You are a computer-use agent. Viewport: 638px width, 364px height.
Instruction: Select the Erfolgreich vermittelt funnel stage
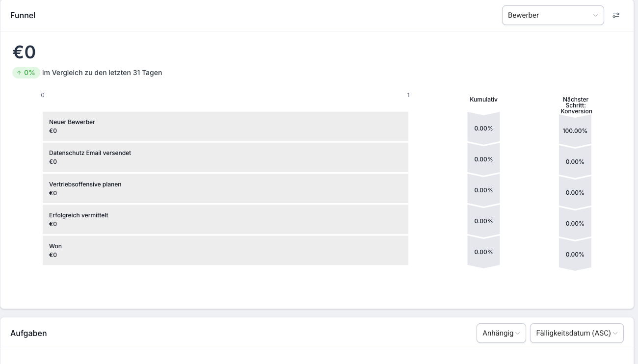tap(225, 219)
